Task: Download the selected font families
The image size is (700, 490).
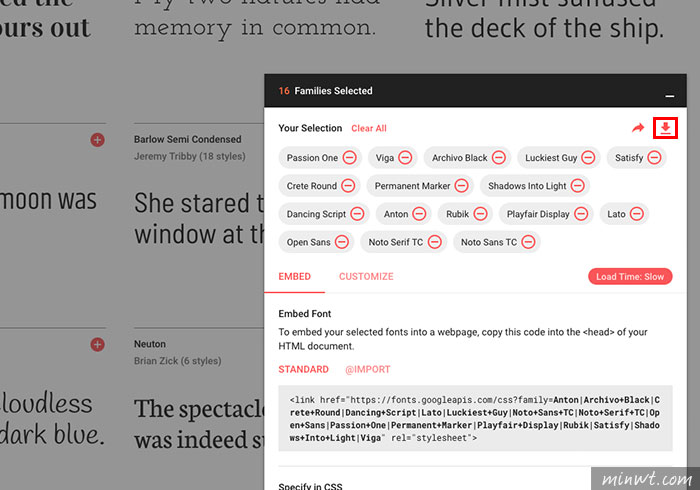Action: click(x=665, y=128)
